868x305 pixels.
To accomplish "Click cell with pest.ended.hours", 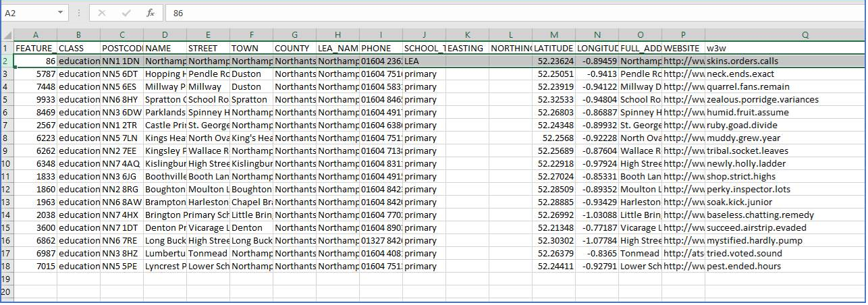I will click(786, 266).
